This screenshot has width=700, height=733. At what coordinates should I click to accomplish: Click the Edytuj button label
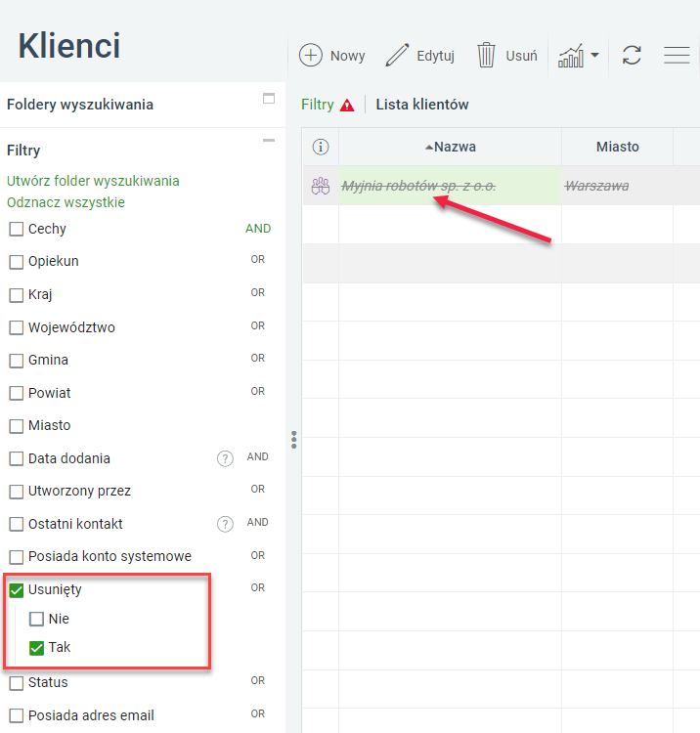435,56
